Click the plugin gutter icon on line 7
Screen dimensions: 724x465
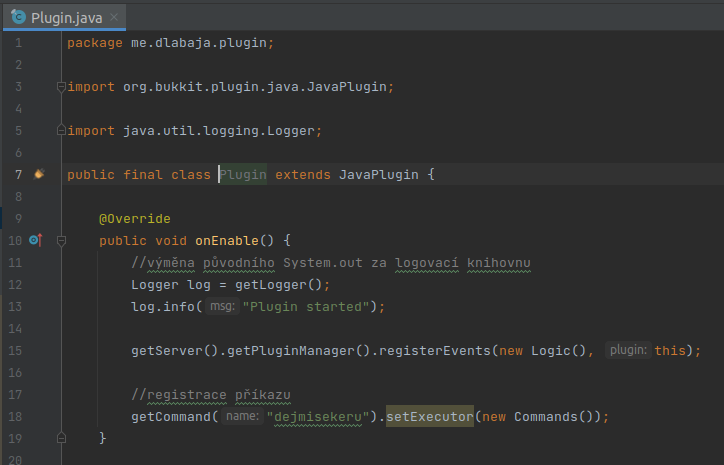point(39,174)
